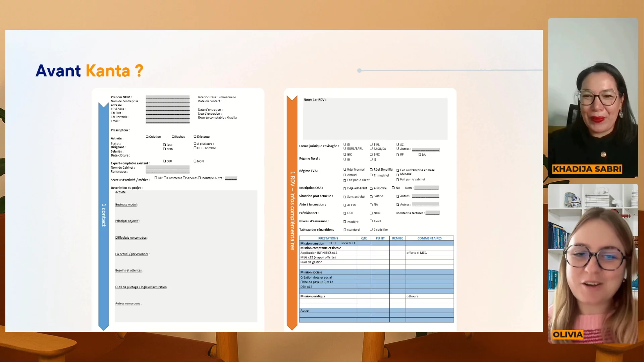
Task: Click the Prénom NOM entry field
Action: [167, 97]
